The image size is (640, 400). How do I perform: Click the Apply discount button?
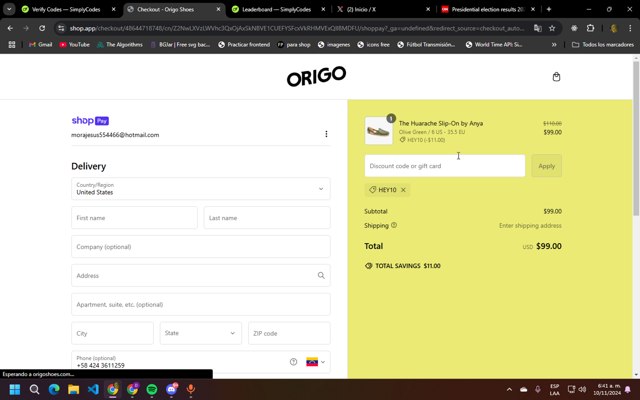pos(547,166)
